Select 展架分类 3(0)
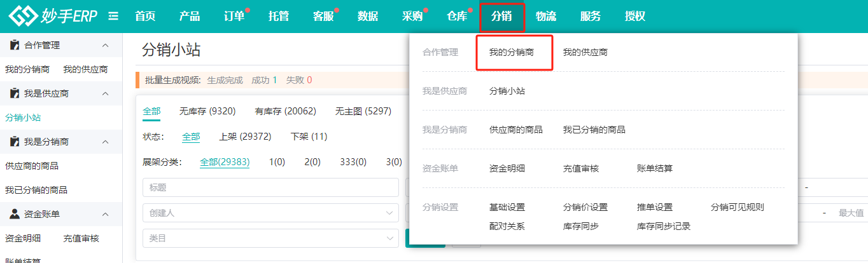This screenshot has height=263, width=868. (394, 162)
